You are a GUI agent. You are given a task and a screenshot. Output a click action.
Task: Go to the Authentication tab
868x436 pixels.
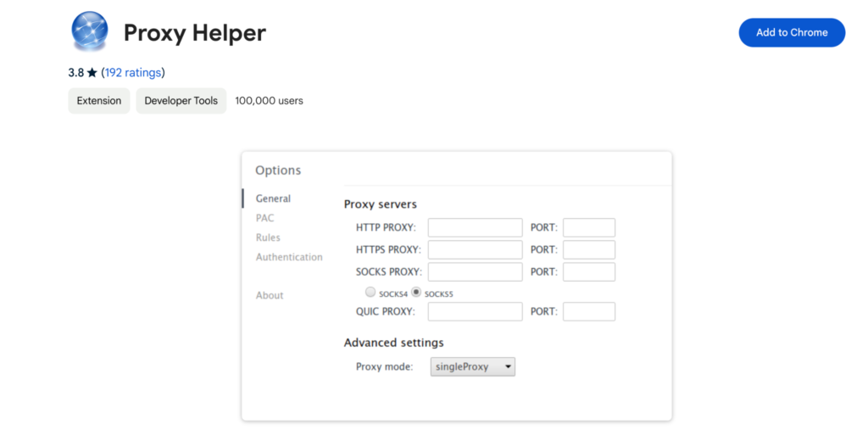289,257
